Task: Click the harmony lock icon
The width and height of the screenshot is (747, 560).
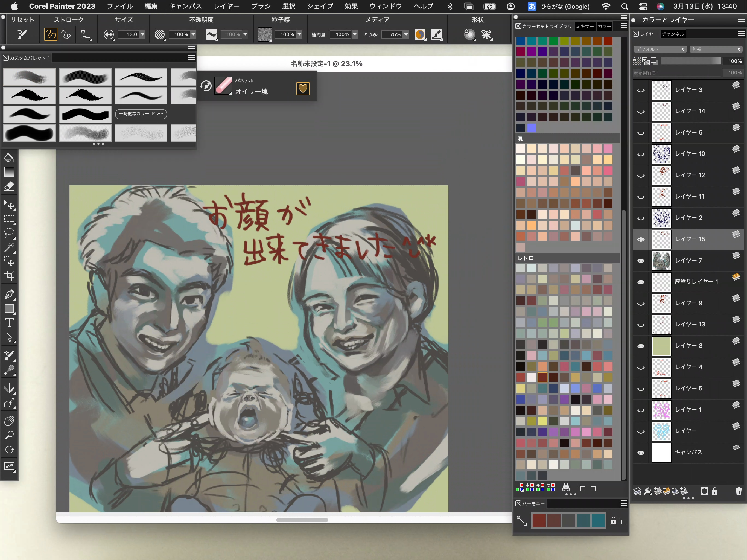Action: pyautogui.click(x=613, y=521)
